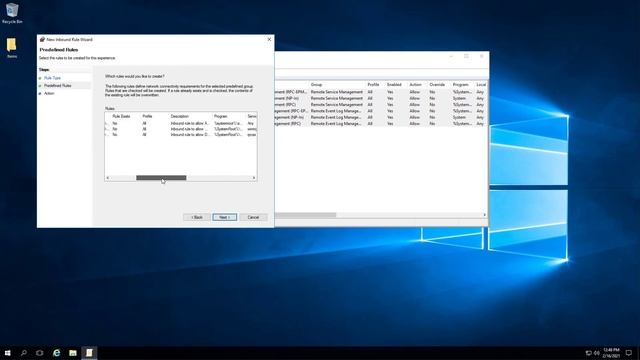Click the network icon in system tray
This screenshot has height=360, width=640.
click(x=588, y=353)
